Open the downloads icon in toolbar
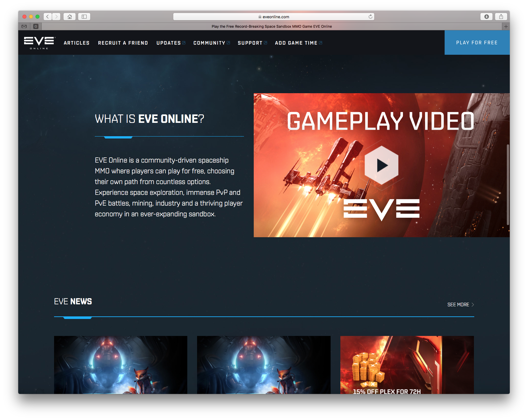The image size is (528, 420). pyautogui.click(x=486, y=17)
